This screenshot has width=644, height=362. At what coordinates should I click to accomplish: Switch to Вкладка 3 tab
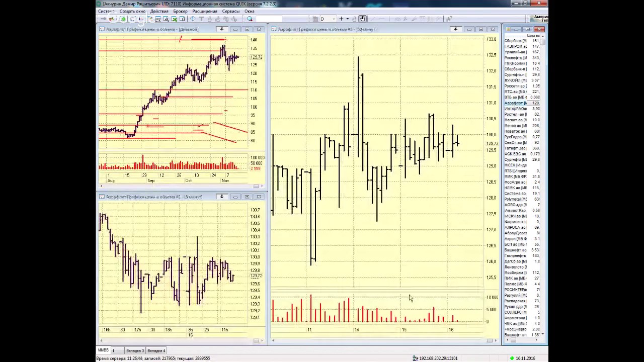tap(135, 350)
